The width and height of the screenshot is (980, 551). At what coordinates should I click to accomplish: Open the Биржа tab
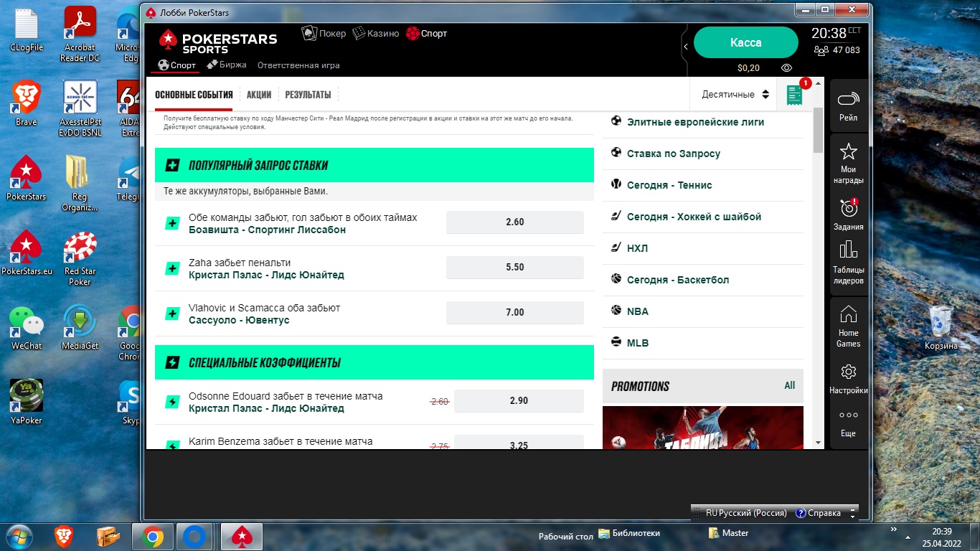[x=227, y=65]
